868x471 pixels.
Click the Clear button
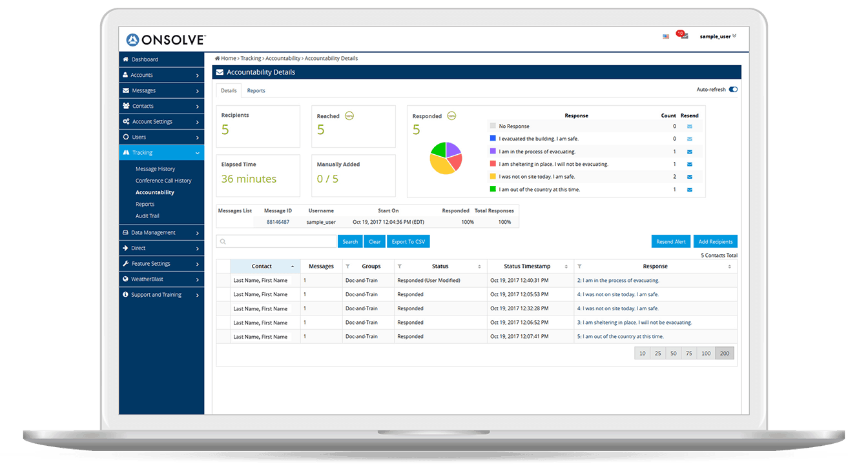pos(375,242)
